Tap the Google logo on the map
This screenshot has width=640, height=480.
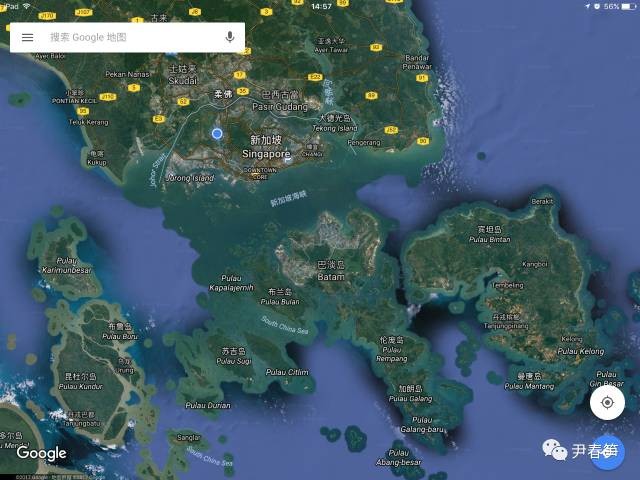pyautogui.click(x=41, y=453)
